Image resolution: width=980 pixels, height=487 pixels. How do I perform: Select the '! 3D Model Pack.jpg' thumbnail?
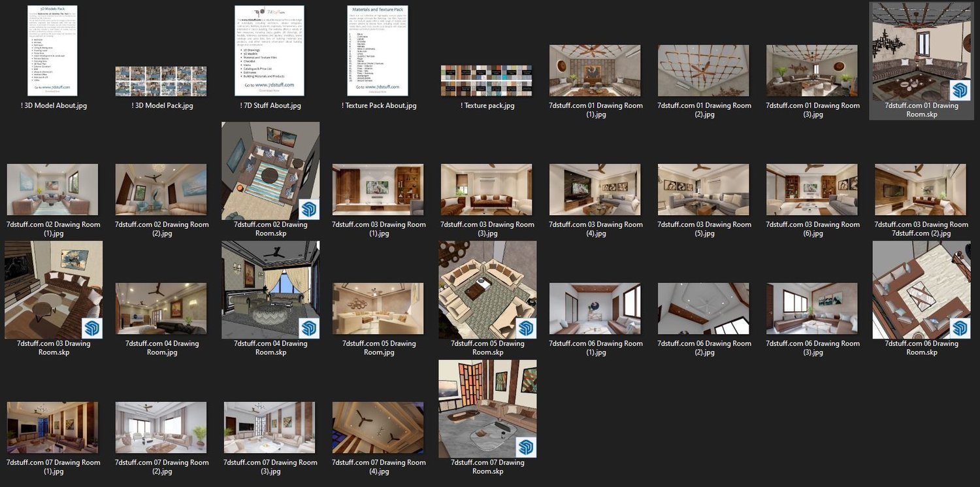(x=161, y=80)
